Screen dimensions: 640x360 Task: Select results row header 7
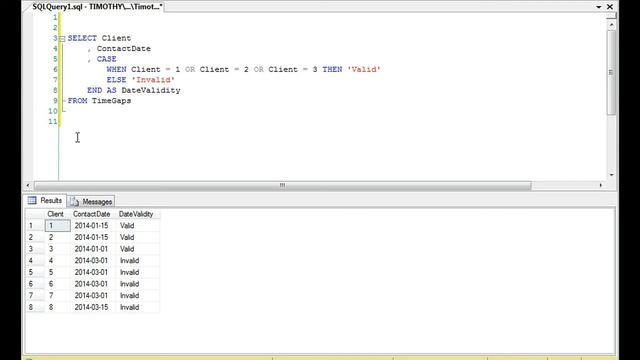click(x=35, y=296)
